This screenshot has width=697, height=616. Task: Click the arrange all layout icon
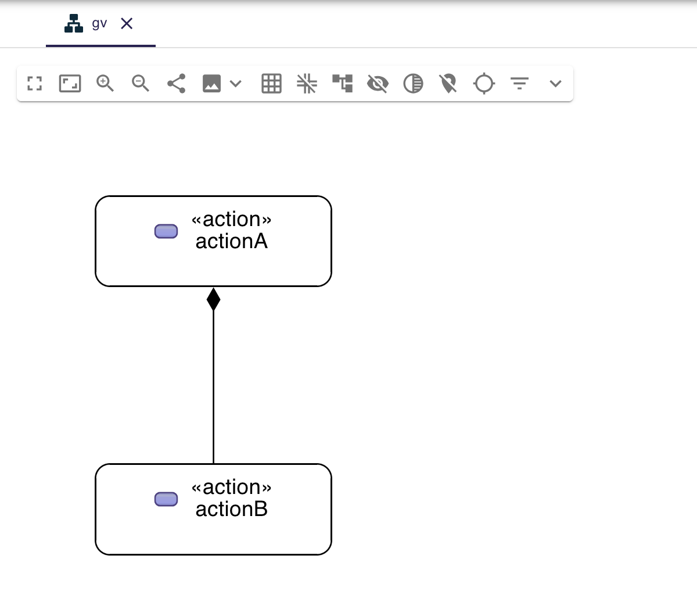[x=342, y=84]
